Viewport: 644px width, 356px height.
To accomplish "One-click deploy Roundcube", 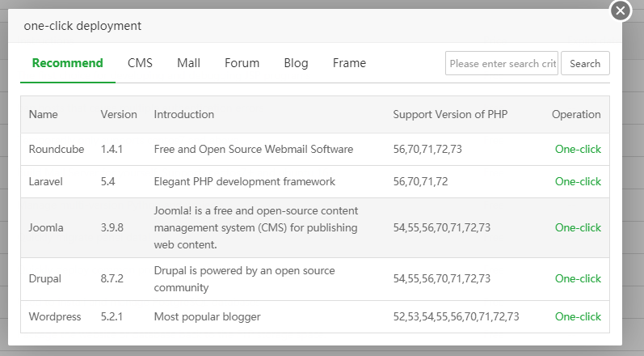I will click(x=578, y=150).
